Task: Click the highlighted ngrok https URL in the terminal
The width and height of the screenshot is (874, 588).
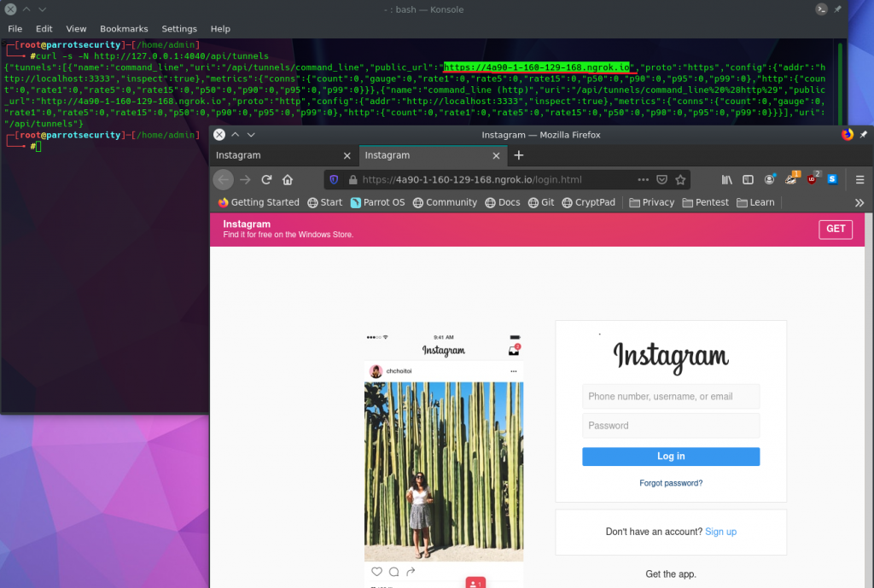Action: coord(536,67)
